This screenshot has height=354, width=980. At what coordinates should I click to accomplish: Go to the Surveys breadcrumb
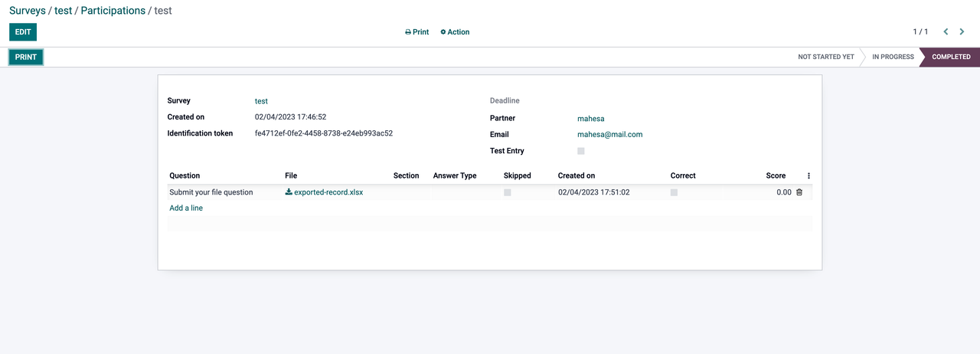[28, 11]
